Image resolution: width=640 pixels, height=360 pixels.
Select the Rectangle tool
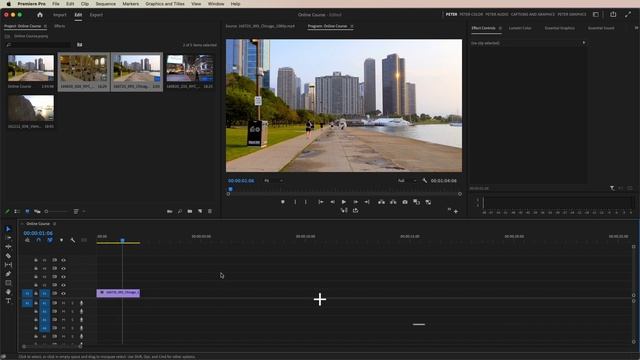tap(8, 283)
